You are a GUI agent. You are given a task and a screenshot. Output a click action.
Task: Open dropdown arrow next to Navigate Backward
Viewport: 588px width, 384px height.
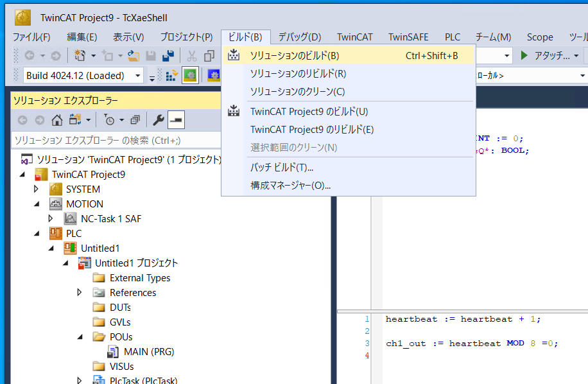click(x=43, y=56)
